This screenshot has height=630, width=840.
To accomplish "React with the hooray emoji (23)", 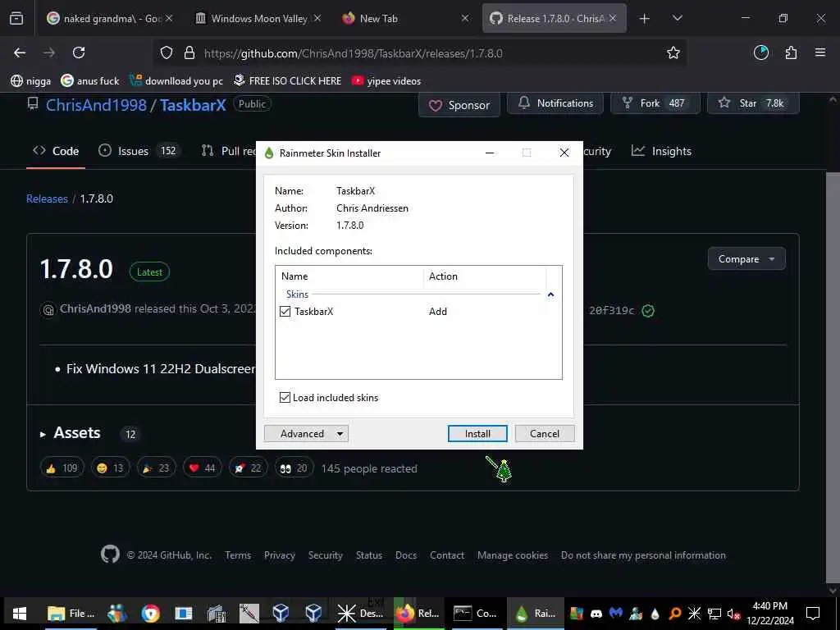I will click(x=156, y=468).
